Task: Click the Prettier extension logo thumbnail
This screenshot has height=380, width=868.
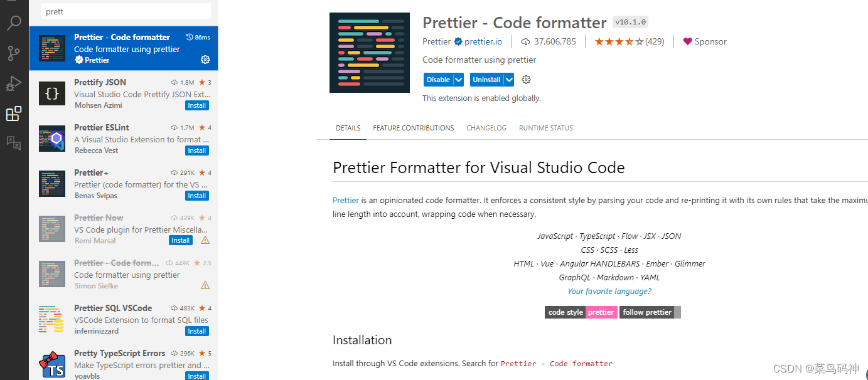Action: pyautogui.click(x=370, y=53)
